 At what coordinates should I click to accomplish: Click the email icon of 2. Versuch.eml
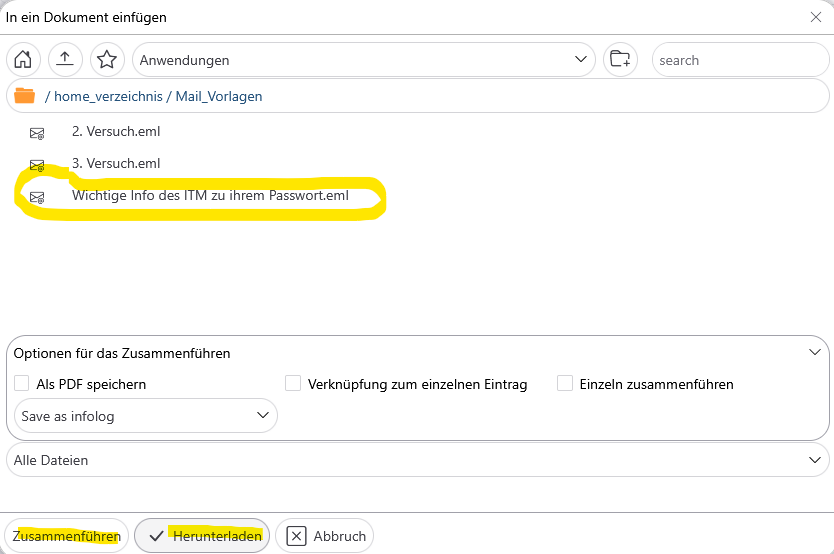point(37,132)
